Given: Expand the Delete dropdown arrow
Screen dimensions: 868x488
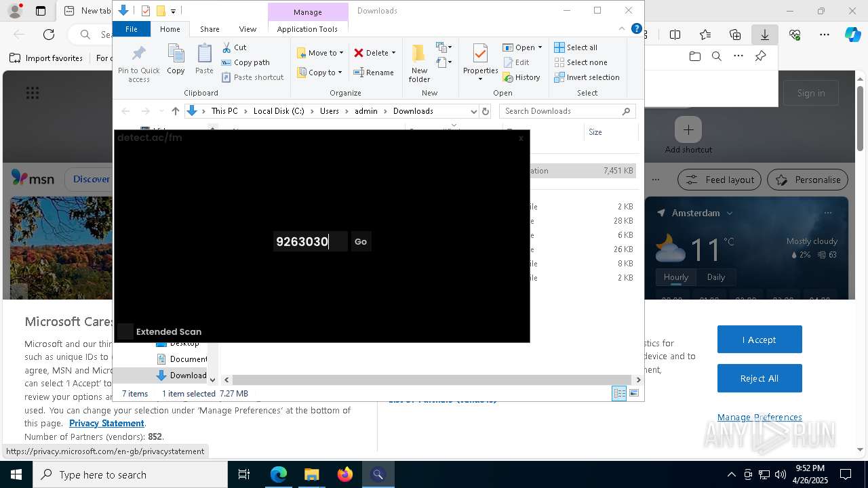Looking at the screenshot, I should point(393,53).
